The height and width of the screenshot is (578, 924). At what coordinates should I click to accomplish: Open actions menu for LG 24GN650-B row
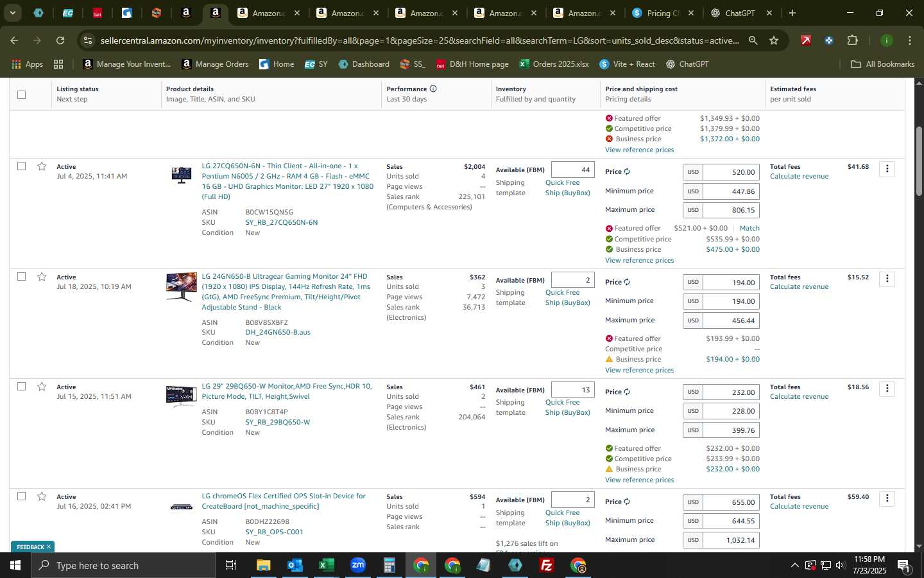pyautogui.click(x=887, y=279)
